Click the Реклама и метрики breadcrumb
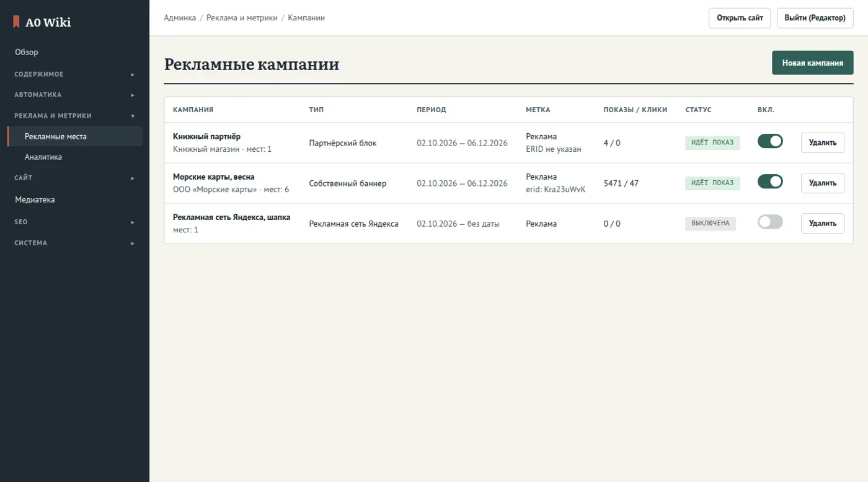This screenshot has height=482, width=868. (242, 18)
